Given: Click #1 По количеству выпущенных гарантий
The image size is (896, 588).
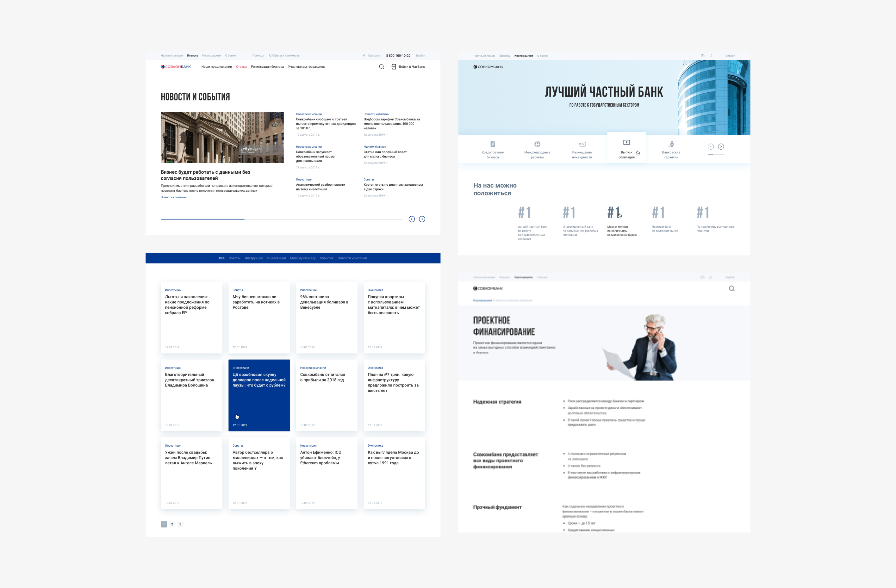Looking at the screenshot, I should [715, 219].
